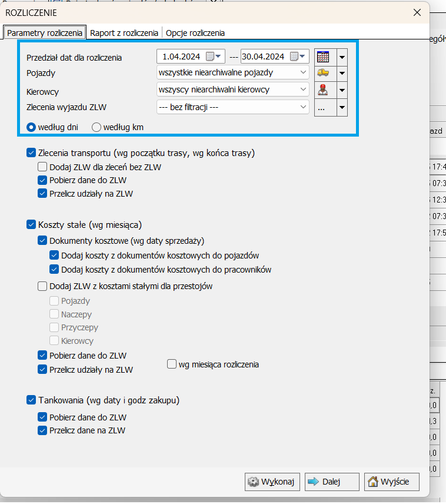Enable 'Dodaj ZLW dla zleceń bez ZLW'
This screenshot has width=446, height=504.
pos(42,167)
